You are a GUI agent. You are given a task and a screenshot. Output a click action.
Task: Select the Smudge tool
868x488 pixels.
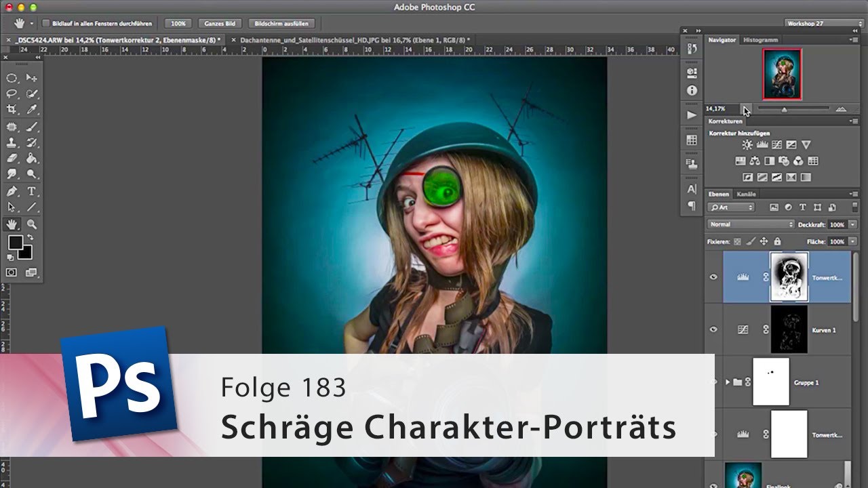[12, 174]
